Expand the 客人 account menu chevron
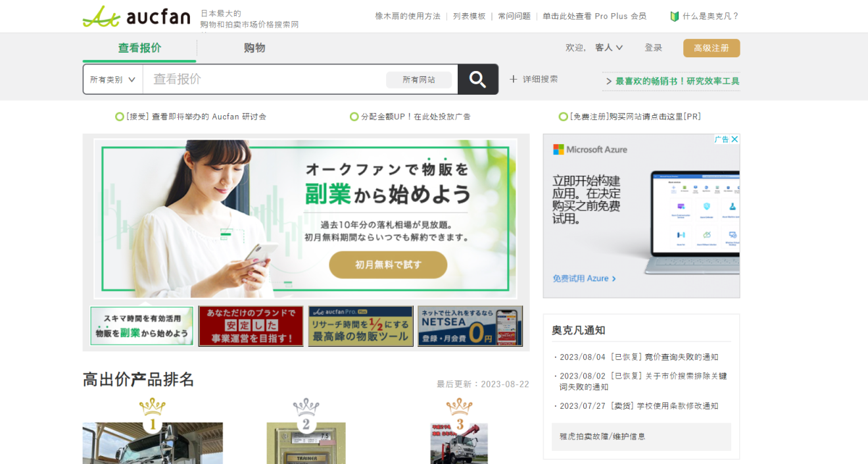868x464 pixels. (x=619, y=47)
